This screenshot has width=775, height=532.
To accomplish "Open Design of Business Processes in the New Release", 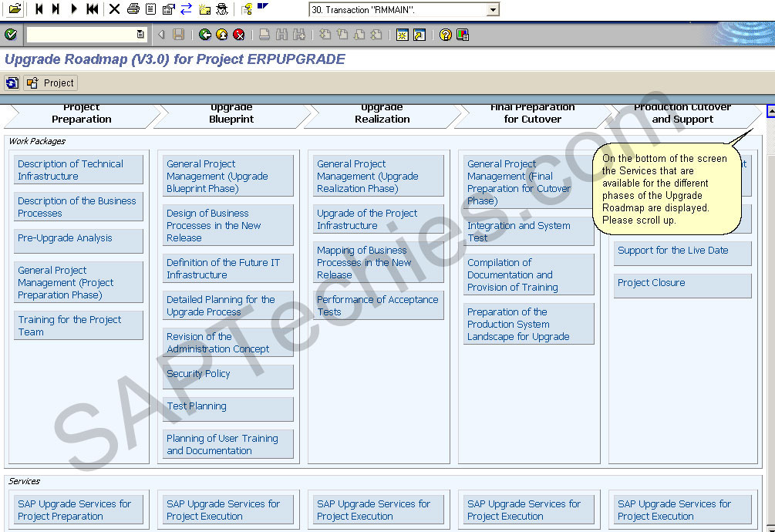I will [227, 225].
